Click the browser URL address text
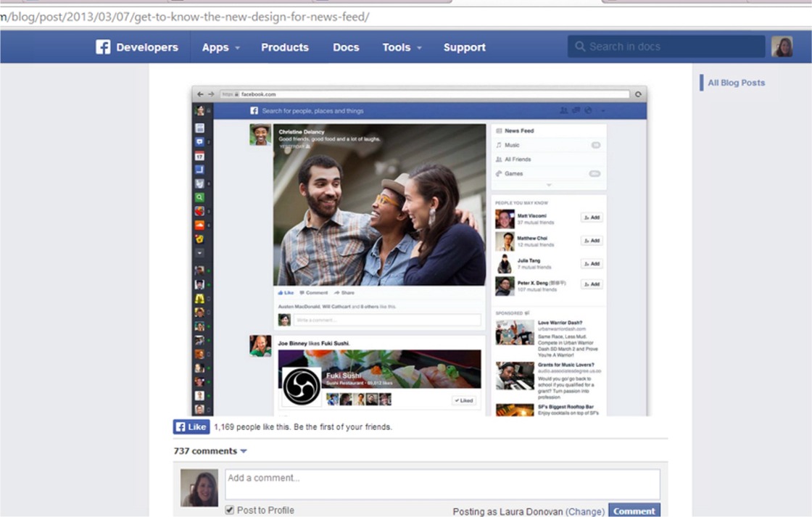The height and width of the screenshot is (517, 812). 185,17
